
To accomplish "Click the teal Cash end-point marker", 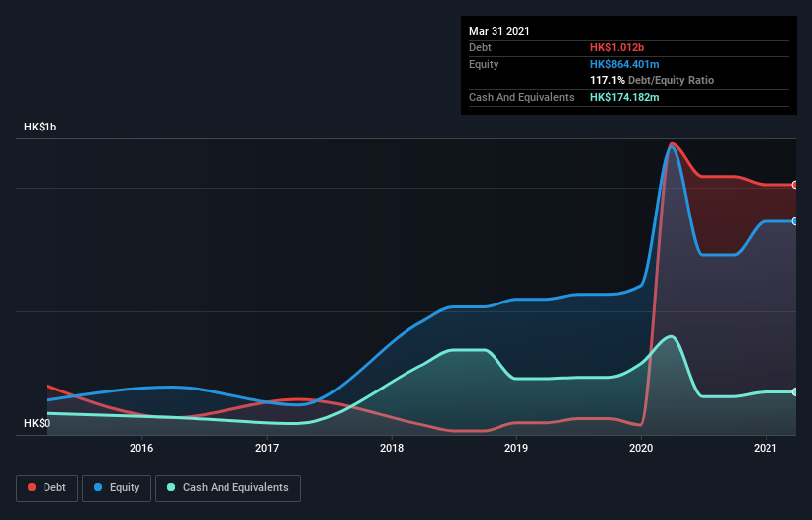I will tap(795, 392).
